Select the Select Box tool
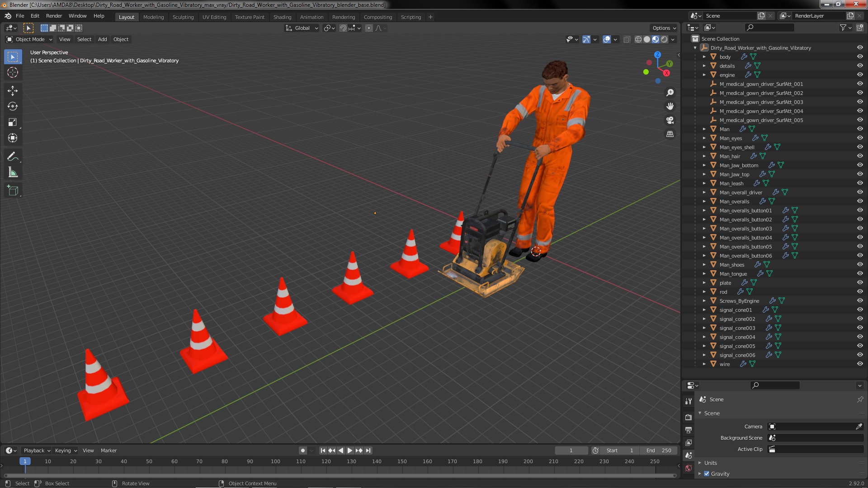 pos(13,57)
